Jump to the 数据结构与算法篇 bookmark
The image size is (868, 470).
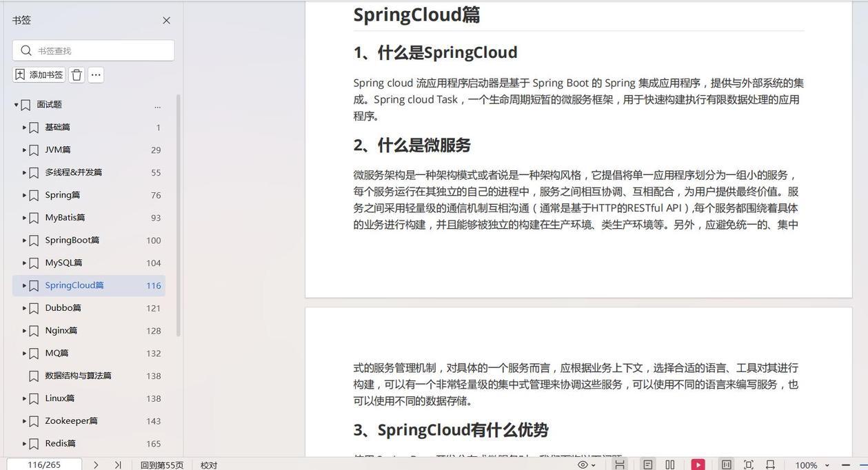click(x=78, y=376)
